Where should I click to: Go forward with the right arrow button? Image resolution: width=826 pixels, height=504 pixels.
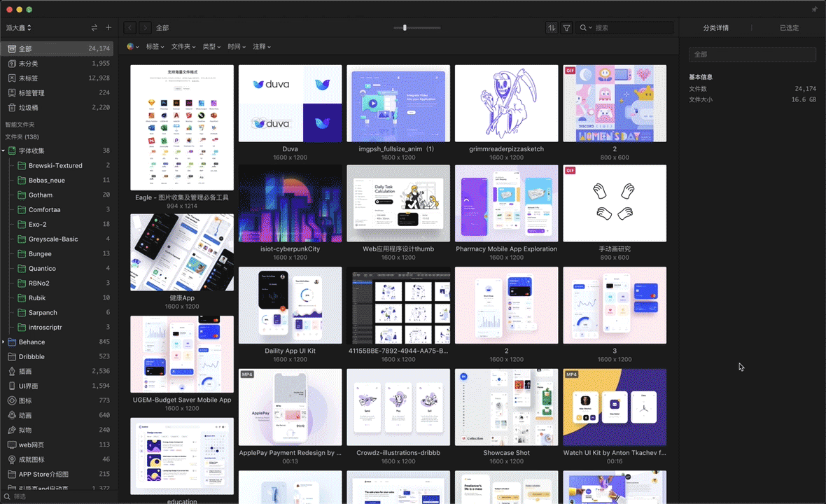(x=145, y=27)
